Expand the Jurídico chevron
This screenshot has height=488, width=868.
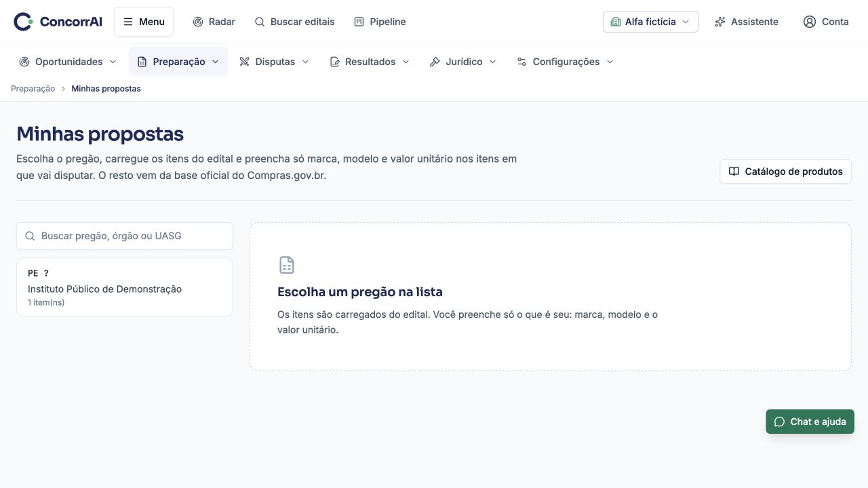click(x=493, y=62)
